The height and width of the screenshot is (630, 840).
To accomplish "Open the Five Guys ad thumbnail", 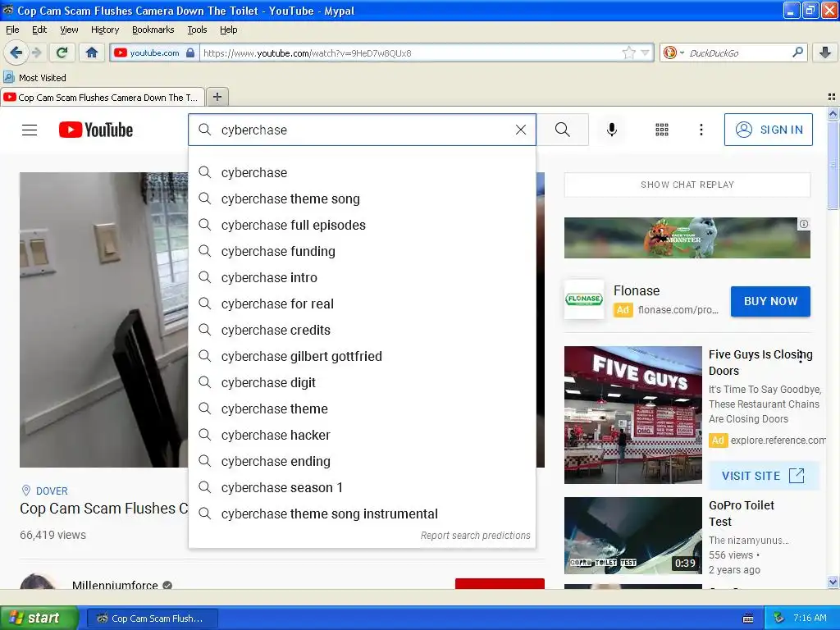I will click(x=632, y=414).
